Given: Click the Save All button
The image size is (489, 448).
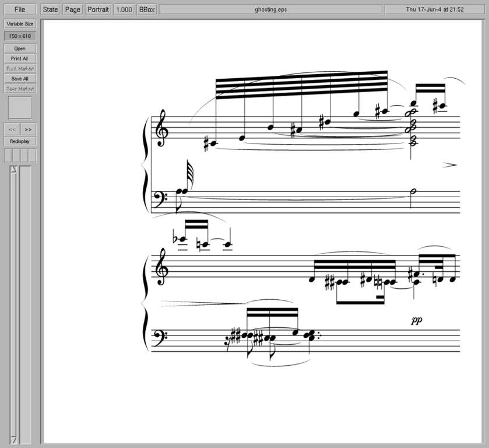Looking at the screenshot, I should click(20, 79).
